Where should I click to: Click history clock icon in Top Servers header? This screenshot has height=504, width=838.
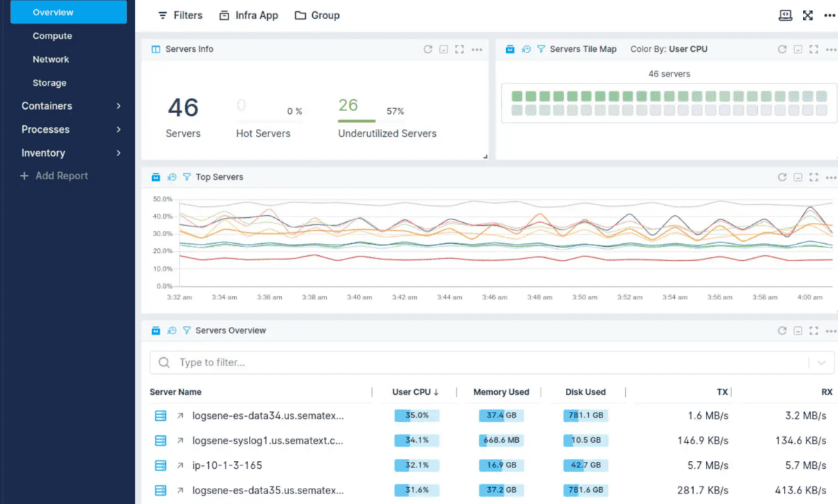pos(172,177)
